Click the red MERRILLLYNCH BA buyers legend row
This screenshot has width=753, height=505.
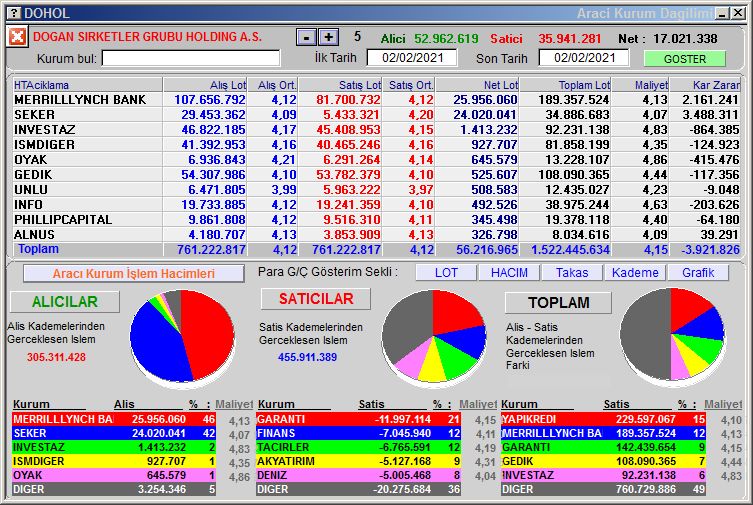tap(114, 419)
